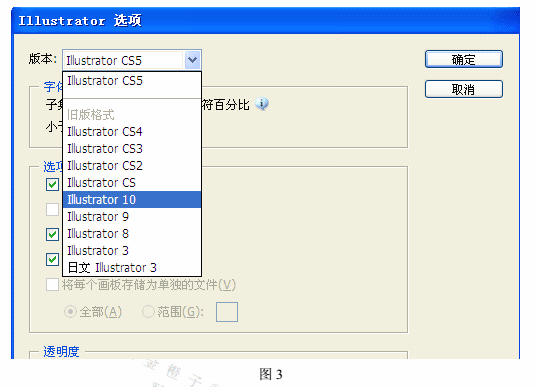Select the 范围(G) radio button
The image size is (535, 387).
[148, 312]
